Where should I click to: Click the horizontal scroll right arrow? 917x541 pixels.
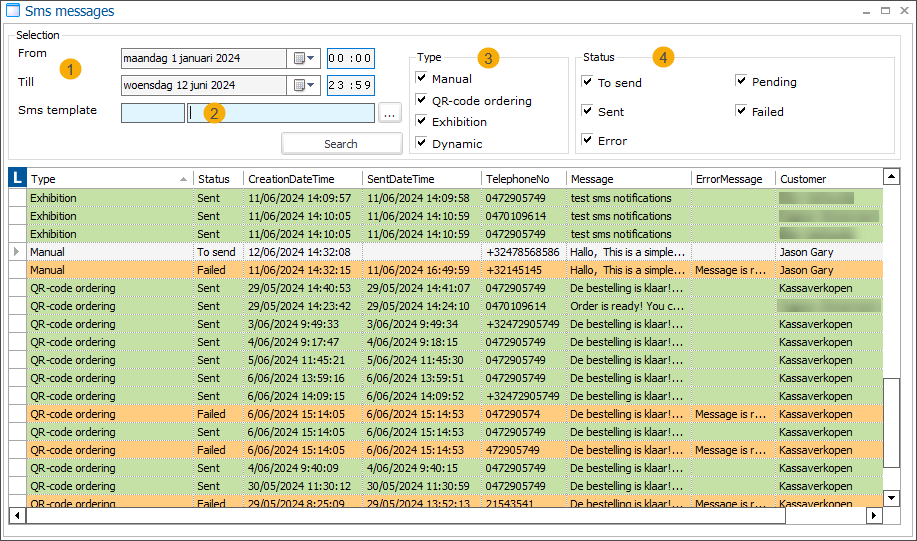coord(873,515)
